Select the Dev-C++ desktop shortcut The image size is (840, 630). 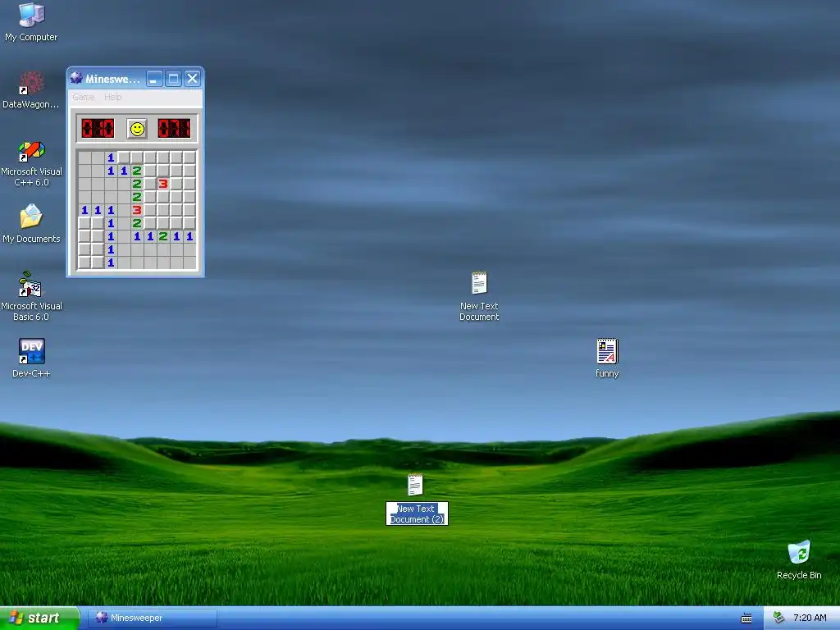pos(31,358)
